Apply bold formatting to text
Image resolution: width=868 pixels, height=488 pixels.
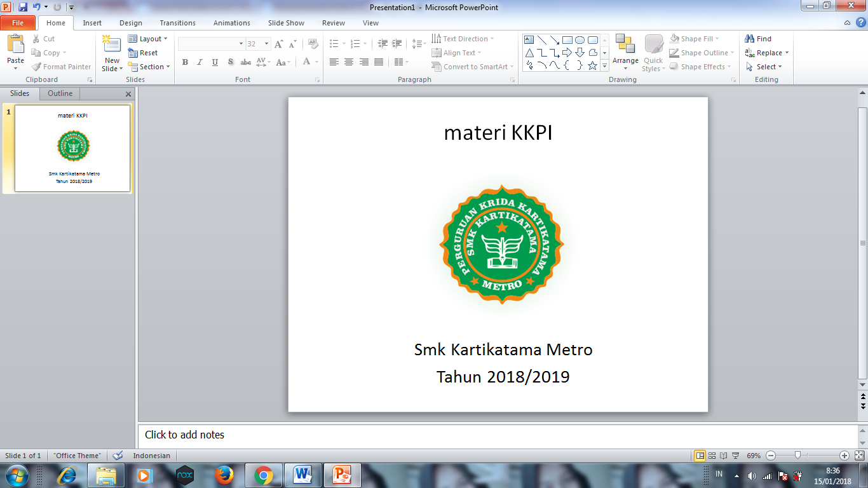tap(185, 62)
